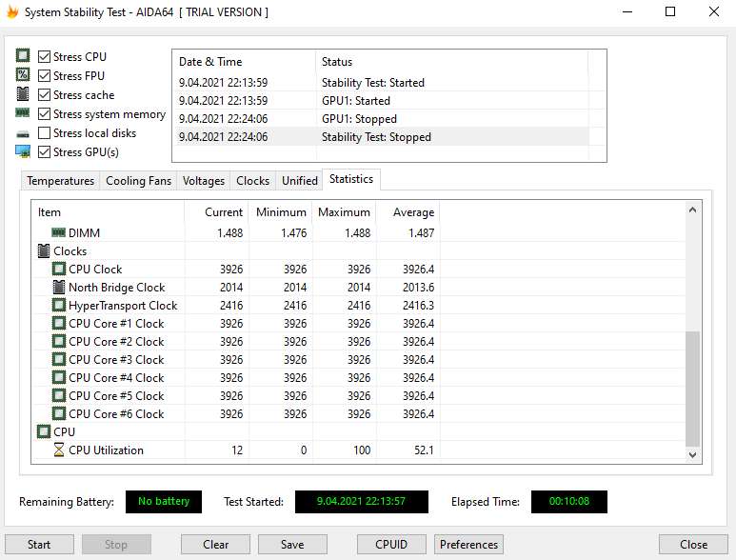Screen dimensions: 736x560
Task: Open Preferences
Action: 468,544
